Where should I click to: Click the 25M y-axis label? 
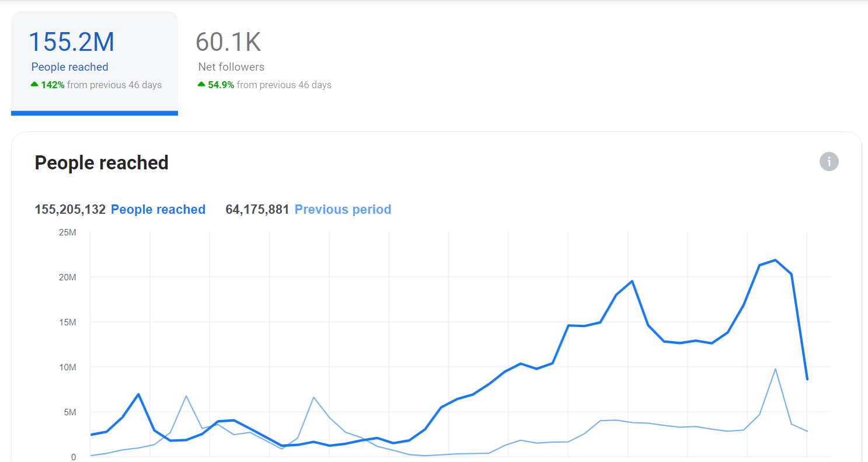(68, 232)
